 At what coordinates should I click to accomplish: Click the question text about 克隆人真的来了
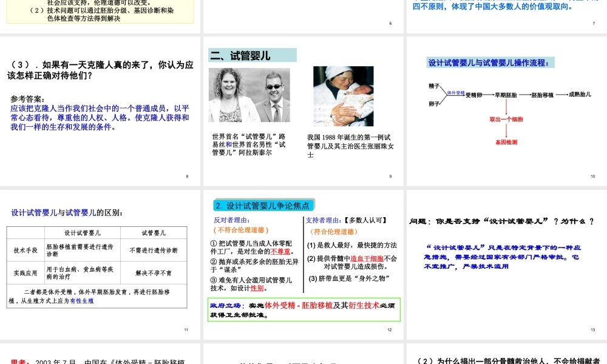100,70
